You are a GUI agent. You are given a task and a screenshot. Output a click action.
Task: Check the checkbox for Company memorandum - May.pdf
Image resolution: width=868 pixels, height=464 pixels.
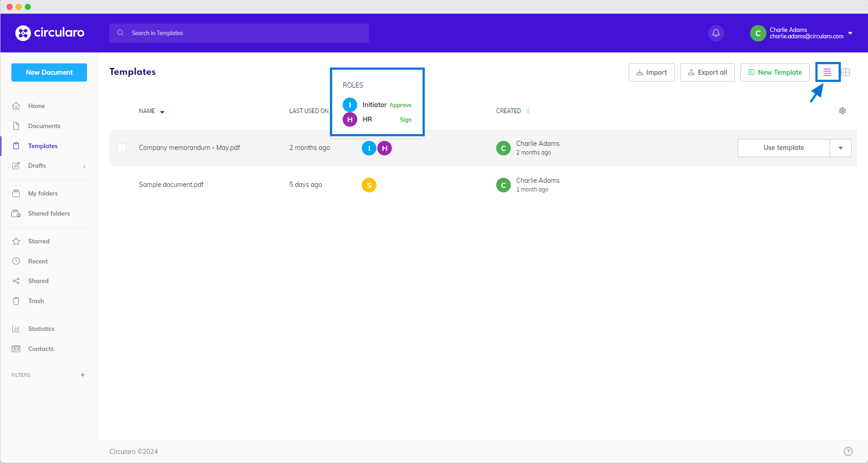click(121, 148)
